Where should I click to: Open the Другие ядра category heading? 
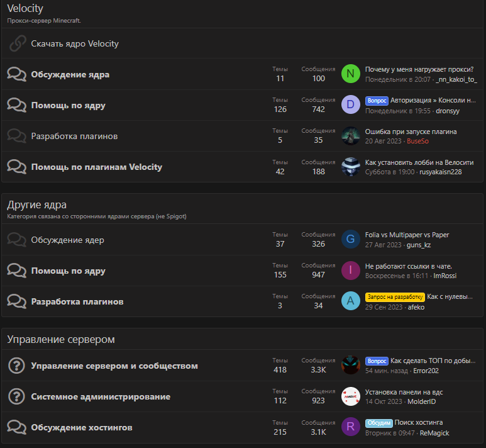[x=36, y=204]
